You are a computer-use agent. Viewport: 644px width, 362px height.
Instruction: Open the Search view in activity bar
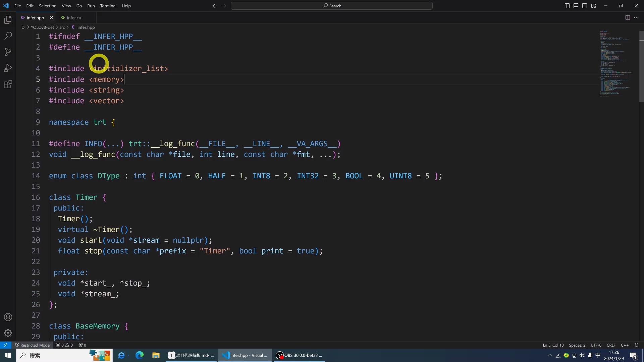8,36
